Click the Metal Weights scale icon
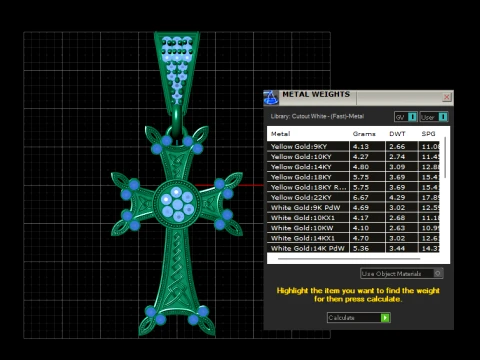The width and height of the screenshot is (480, 360). pos(271,98)
